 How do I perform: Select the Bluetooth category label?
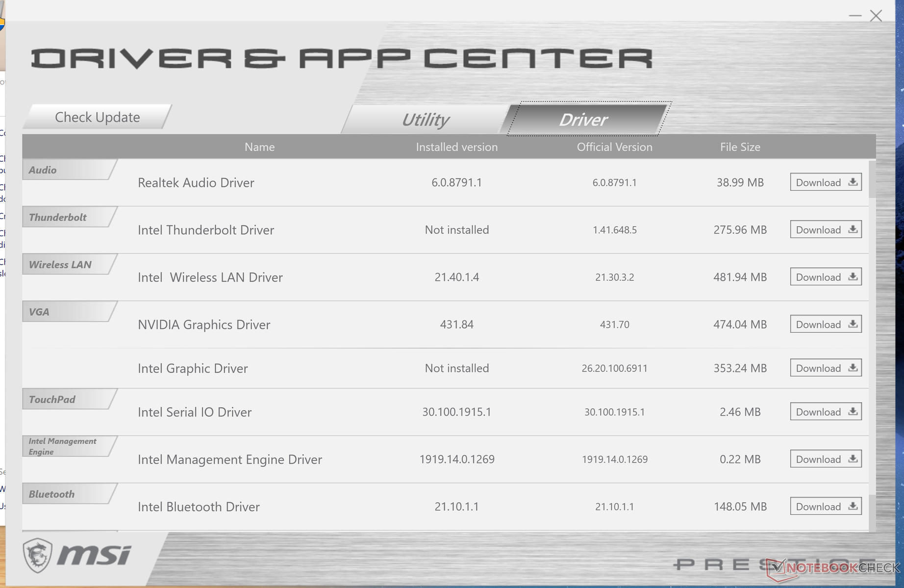coord(69,494)
